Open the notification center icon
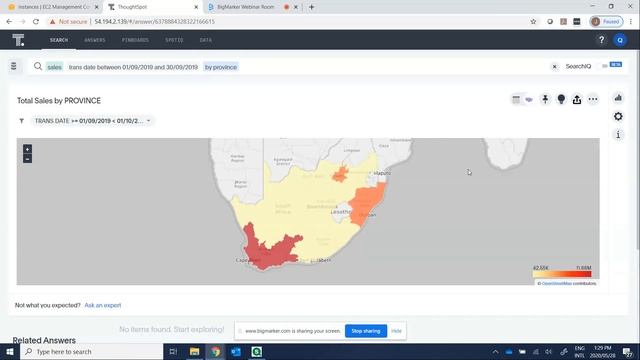Image resolution: width=640 pixels, height=360 pixels. coord(628,351)
